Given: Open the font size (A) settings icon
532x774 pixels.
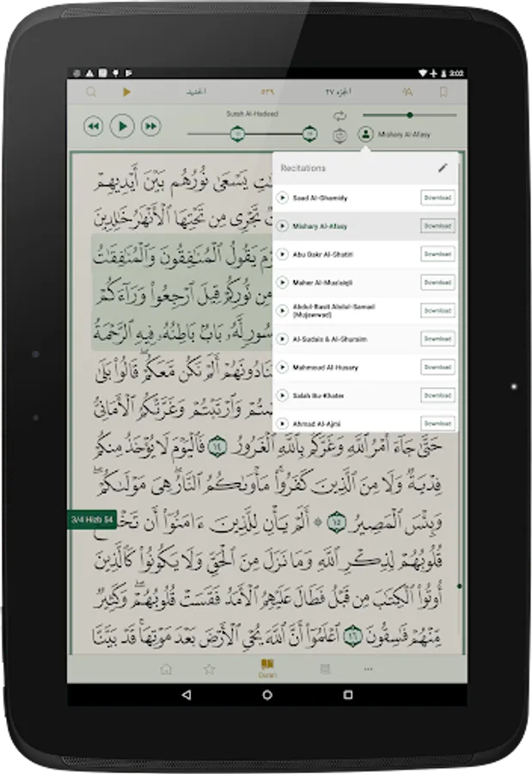Looking at the screenshot, I should point(407,92).
